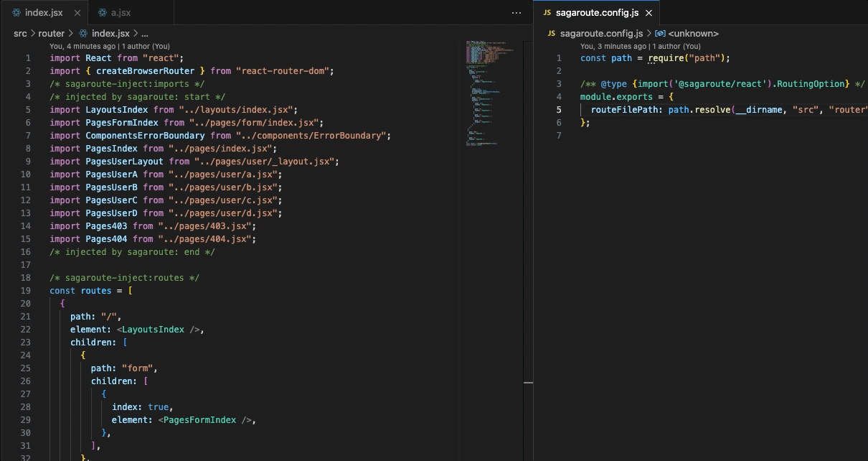Select the <unknown> symbol breadcrumb
The height and width of the screenshot is (461, 868).
[693, 33]
